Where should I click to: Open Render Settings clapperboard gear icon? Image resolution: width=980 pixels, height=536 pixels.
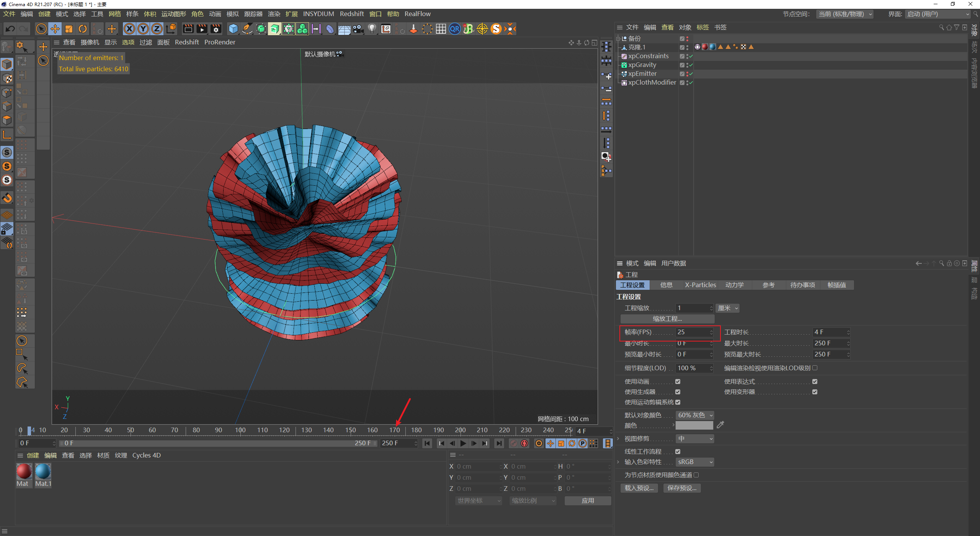[216, 29]
